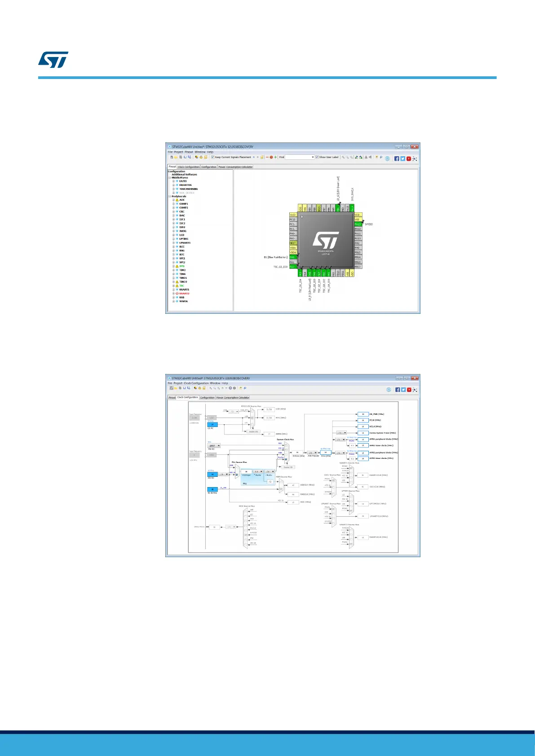Image resolution: width=535 pixels, height=756 pixels.
Task: Click the warning icon beside TIM22
Action: [x=177, y=282]
